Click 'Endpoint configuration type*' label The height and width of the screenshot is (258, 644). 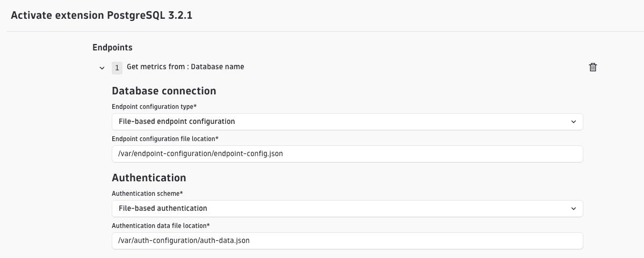(x=154, y=107)
